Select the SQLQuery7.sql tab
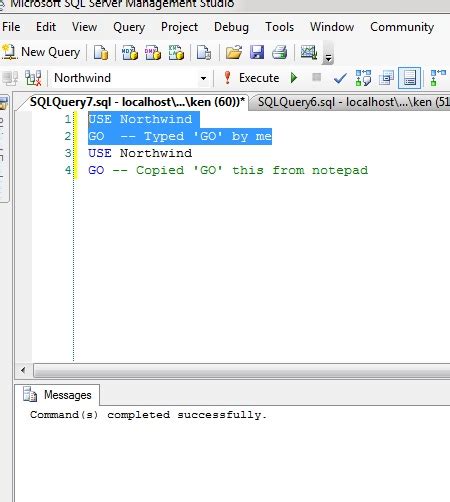The height and width of the screenshot is (502, 450). (137, 102)
